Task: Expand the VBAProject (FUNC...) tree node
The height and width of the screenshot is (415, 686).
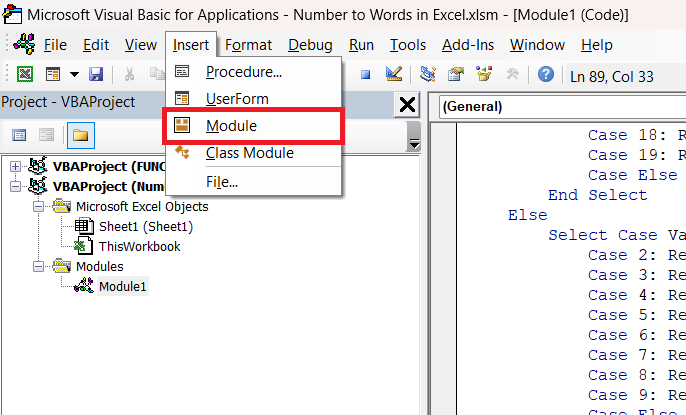Action: (x=15, y=166)
